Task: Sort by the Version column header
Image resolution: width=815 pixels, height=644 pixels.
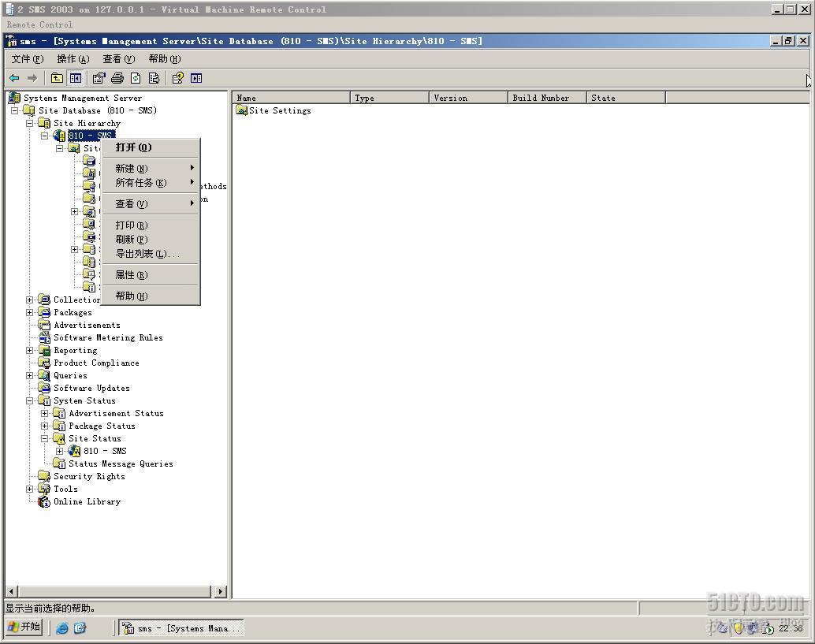Action: tap(469, 98)
